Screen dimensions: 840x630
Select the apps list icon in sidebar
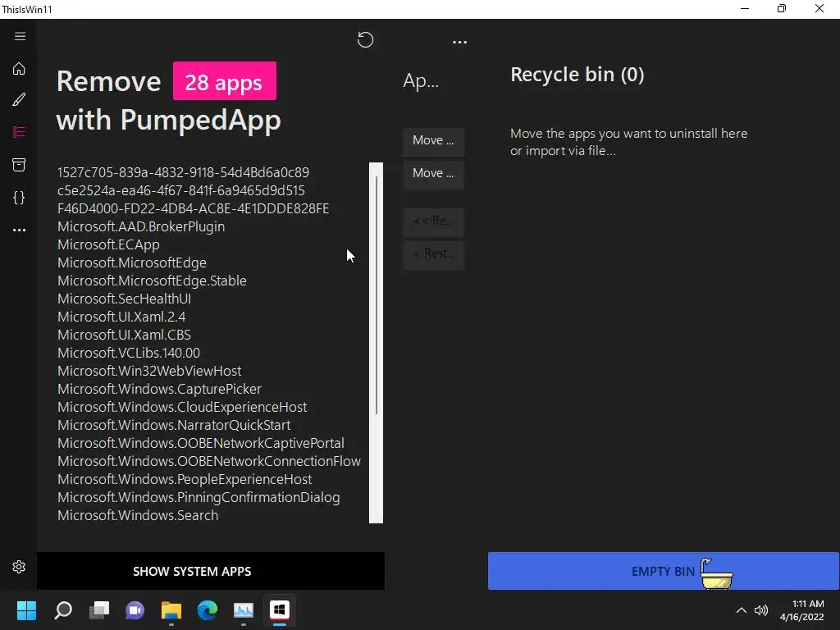pos(19,132)
